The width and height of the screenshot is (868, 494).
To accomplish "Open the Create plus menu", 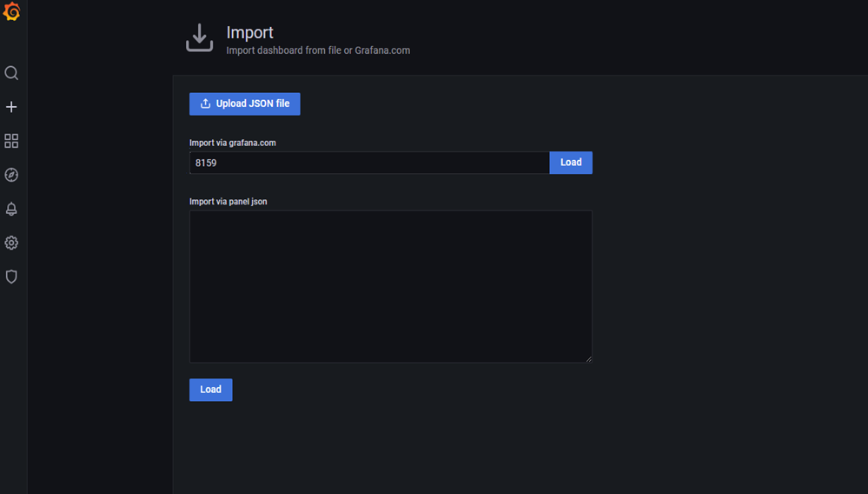I will pyautogui.click(x=11, y=107).
